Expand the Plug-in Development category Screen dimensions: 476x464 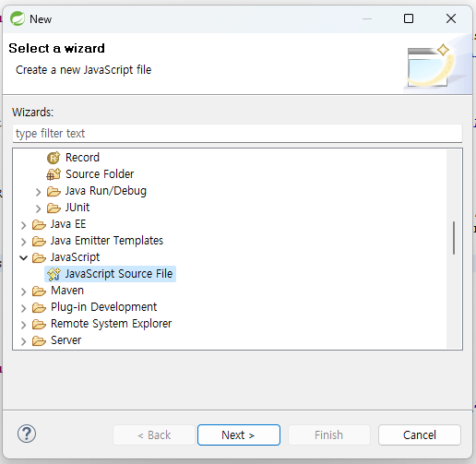(23, 308)
